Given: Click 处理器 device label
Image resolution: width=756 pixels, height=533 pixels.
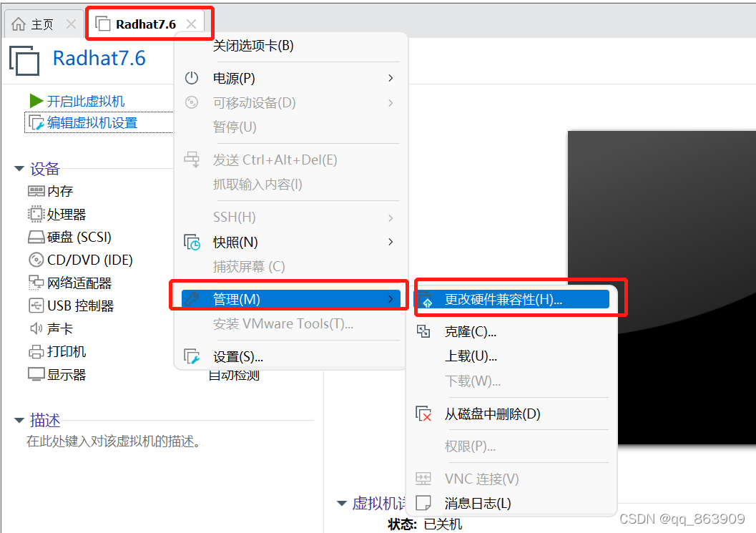Looking at the screenshot, I should [x=67, y=214].
